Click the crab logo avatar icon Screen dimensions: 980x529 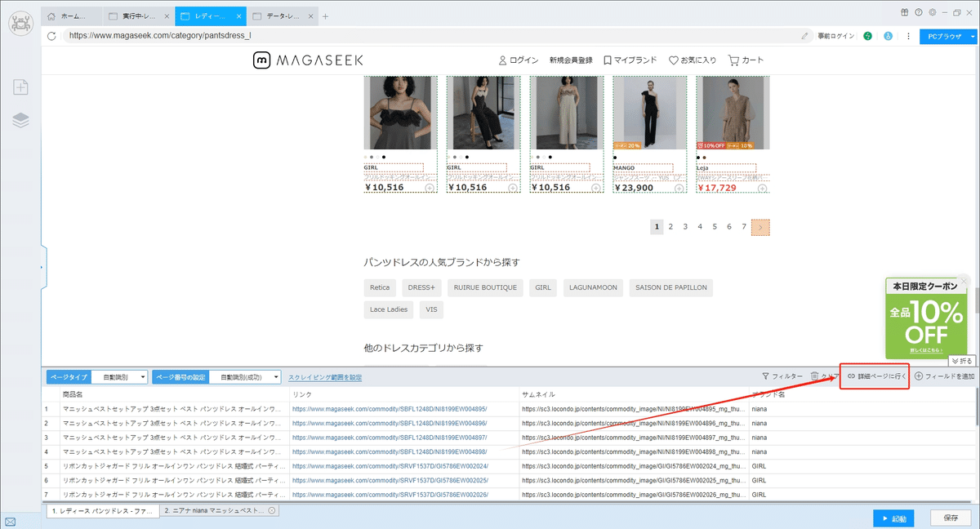click(x=20, y=24)
